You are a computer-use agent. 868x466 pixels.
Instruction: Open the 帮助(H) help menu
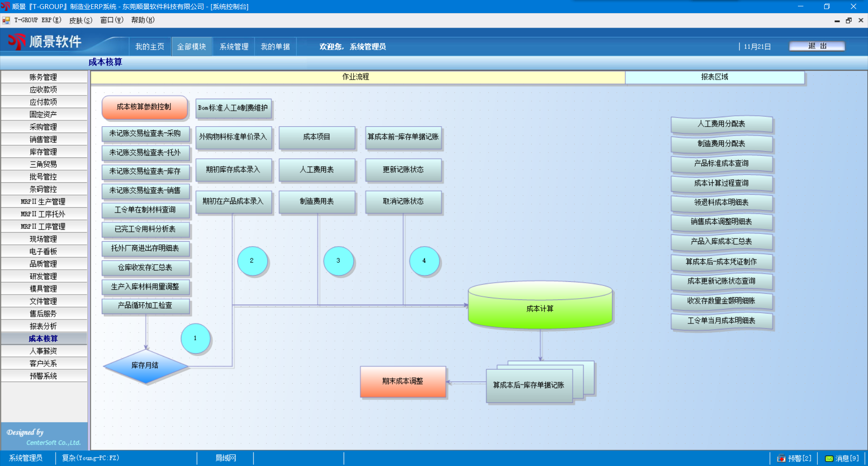pos(142,20)
